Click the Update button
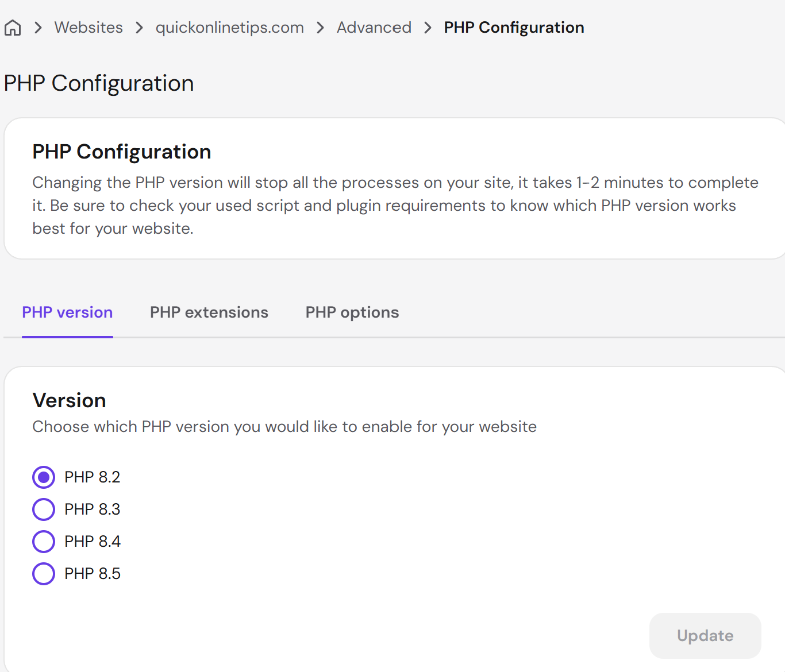 pos(705,636)
